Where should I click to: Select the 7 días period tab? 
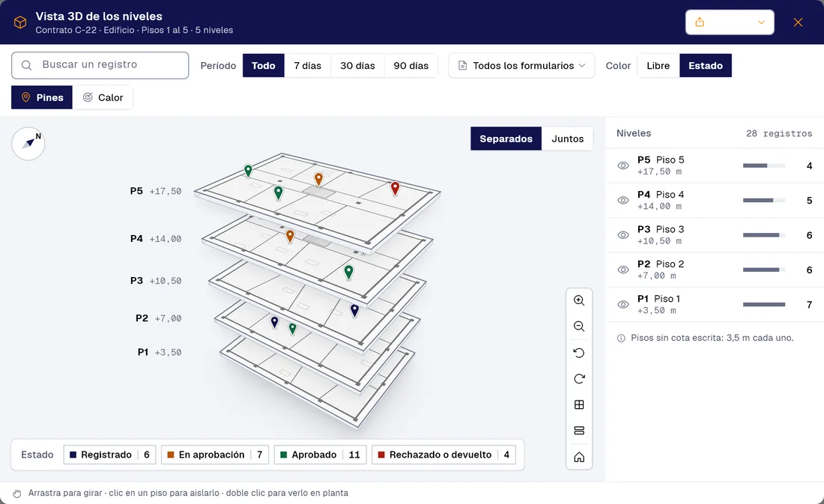307,66
